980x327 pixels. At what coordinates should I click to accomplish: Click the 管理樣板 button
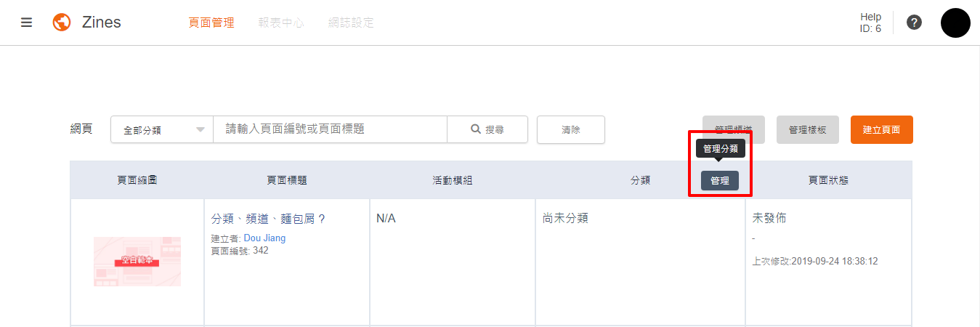[806, 129]
